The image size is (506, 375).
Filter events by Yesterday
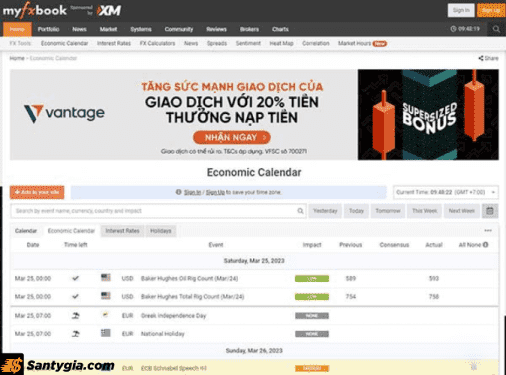[325, 211]
